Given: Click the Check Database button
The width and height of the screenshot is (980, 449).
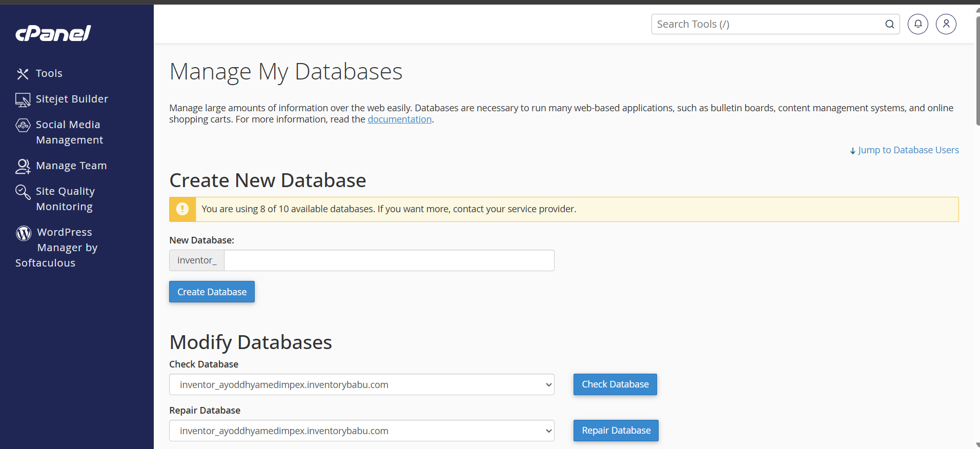Looking at the screenshot, I should pyautogui.click(x=615, y=384).
